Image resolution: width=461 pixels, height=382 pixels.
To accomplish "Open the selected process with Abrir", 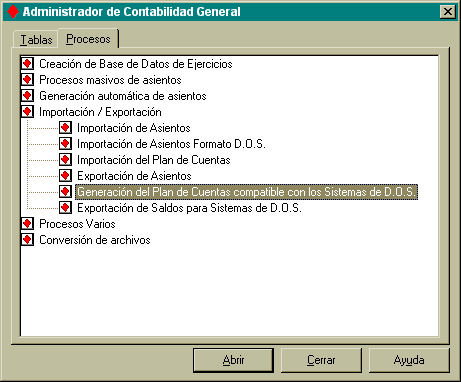I will point(233,360).
